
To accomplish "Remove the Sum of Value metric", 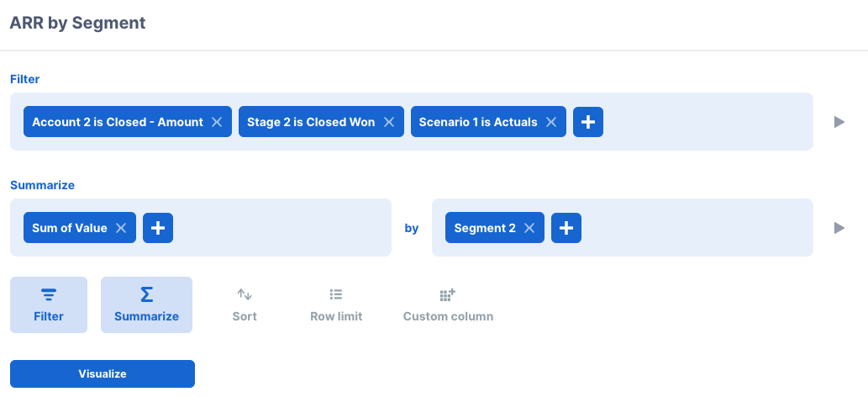I will pyautogui.click(x=121, y=228).
